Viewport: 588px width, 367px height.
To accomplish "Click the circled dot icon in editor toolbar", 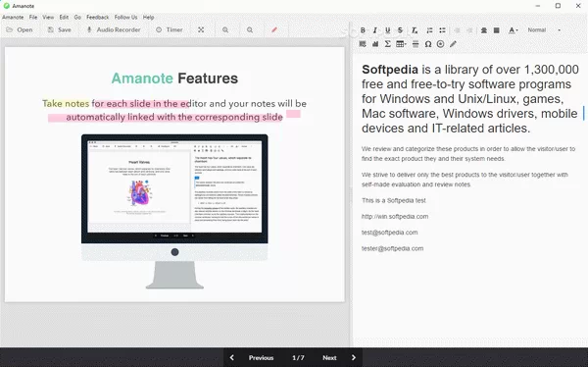I will 441,44.
